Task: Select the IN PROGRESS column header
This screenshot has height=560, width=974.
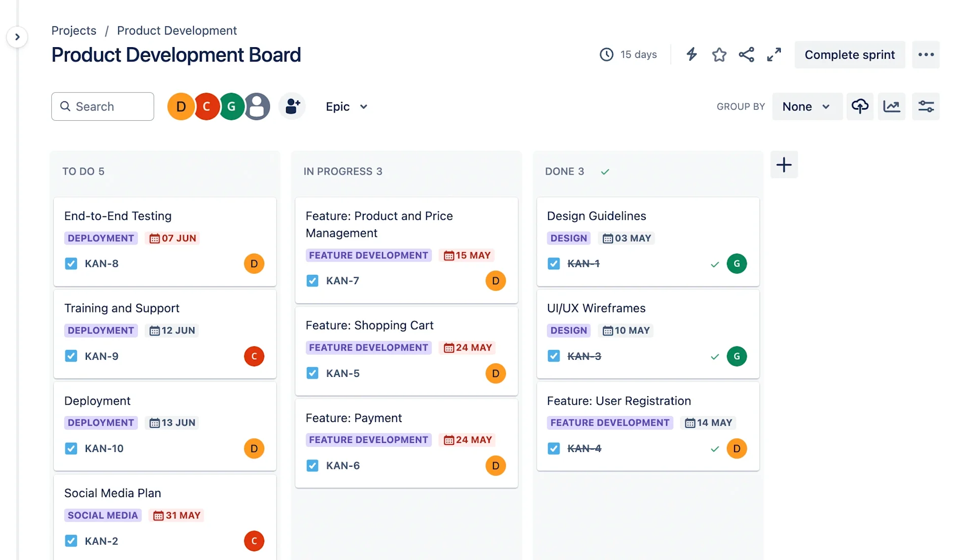Action: (343, 171)
